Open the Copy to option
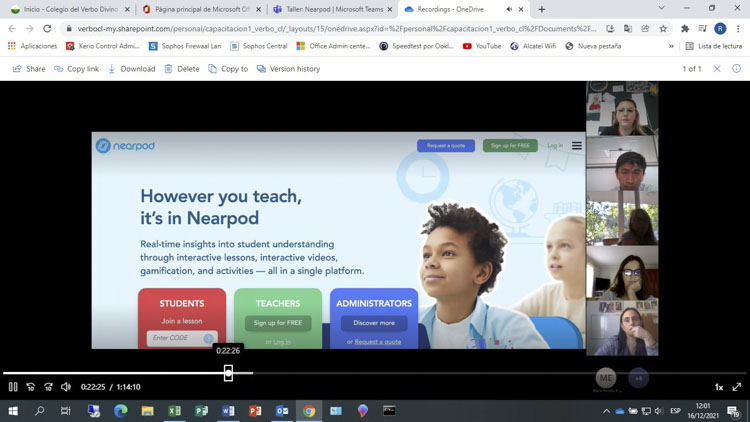Screen dimensions: 750x422 coord(228,69)
